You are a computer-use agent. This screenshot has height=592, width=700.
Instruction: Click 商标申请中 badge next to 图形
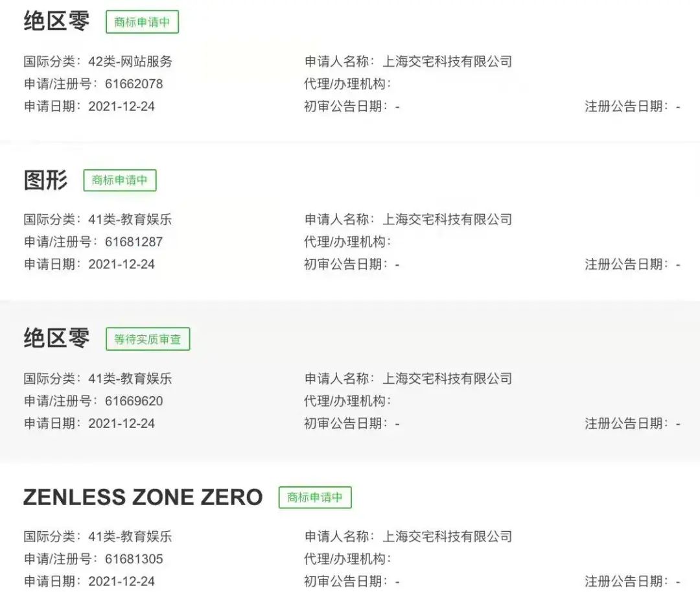120,180
